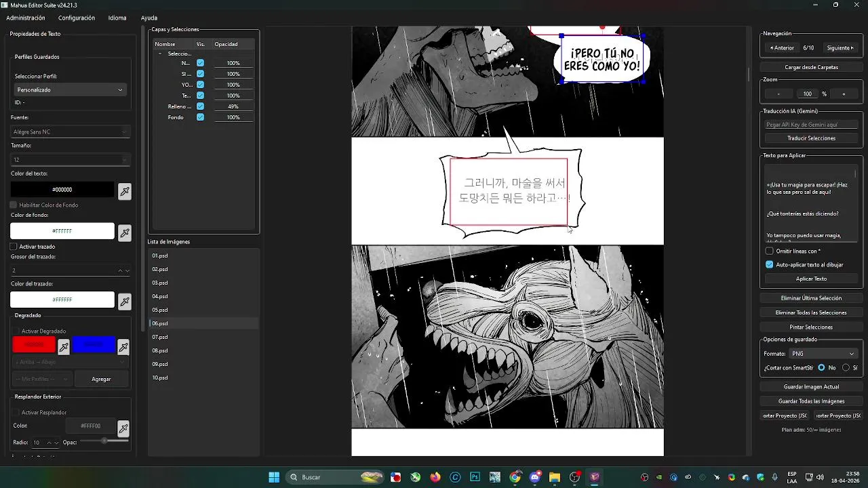Zoom in with the plus button

coord(844,94)
